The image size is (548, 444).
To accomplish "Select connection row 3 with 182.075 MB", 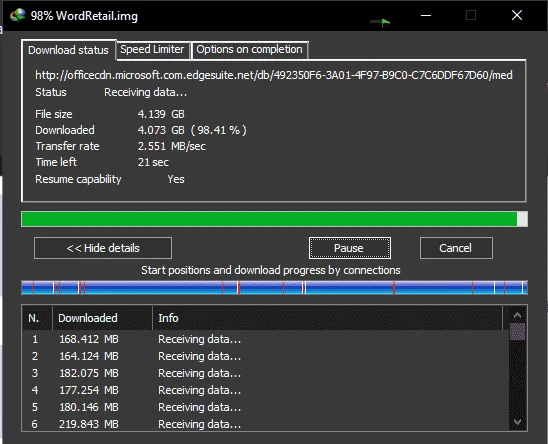I will coord(265,373).
